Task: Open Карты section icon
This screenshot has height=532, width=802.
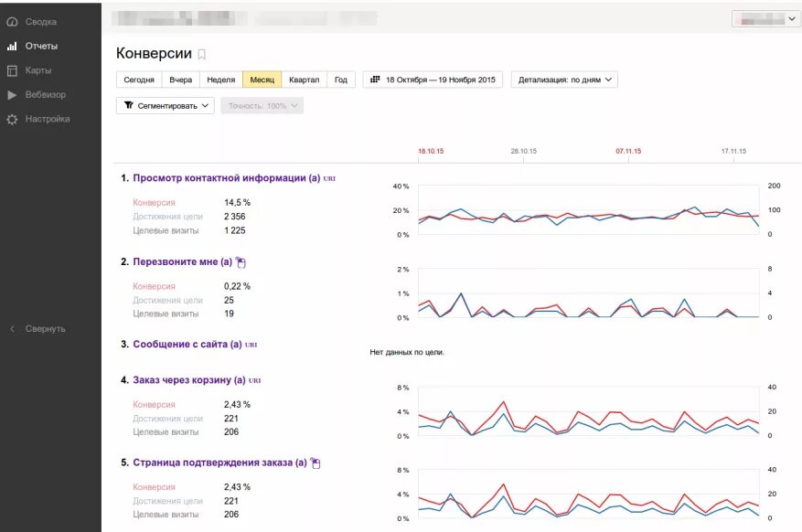Action: tap(12, 70)
